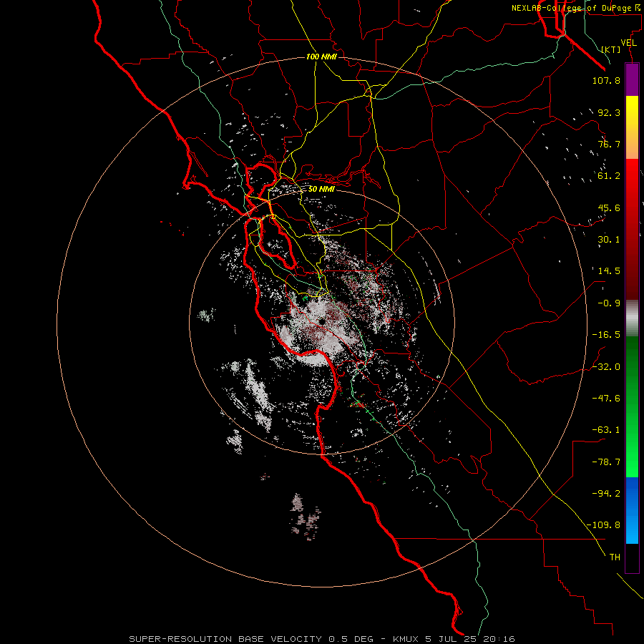Click the Super-Resolution Base Velocity caption text
The width and height of the screenshot is (644, 644).
coord(321,639)
